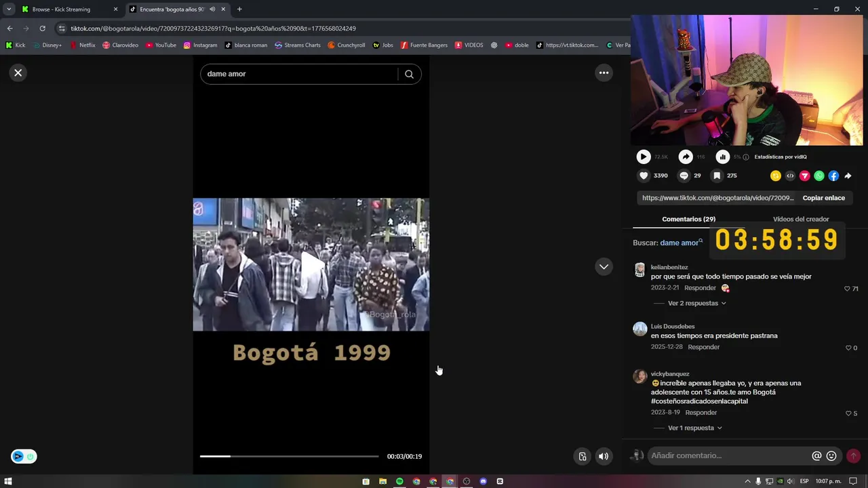Post the comment with red arrow button

click(854, 456)
